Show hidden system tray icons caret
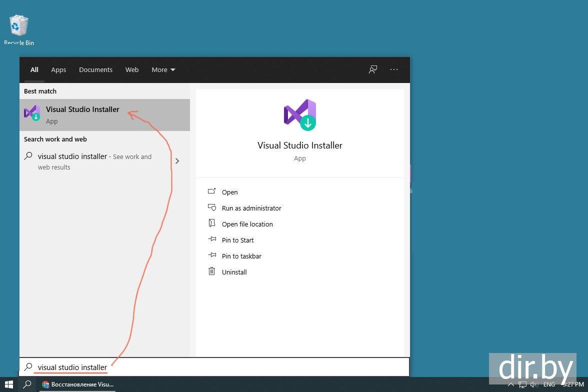This screenshot has width=588, height=392. [510, 384]
